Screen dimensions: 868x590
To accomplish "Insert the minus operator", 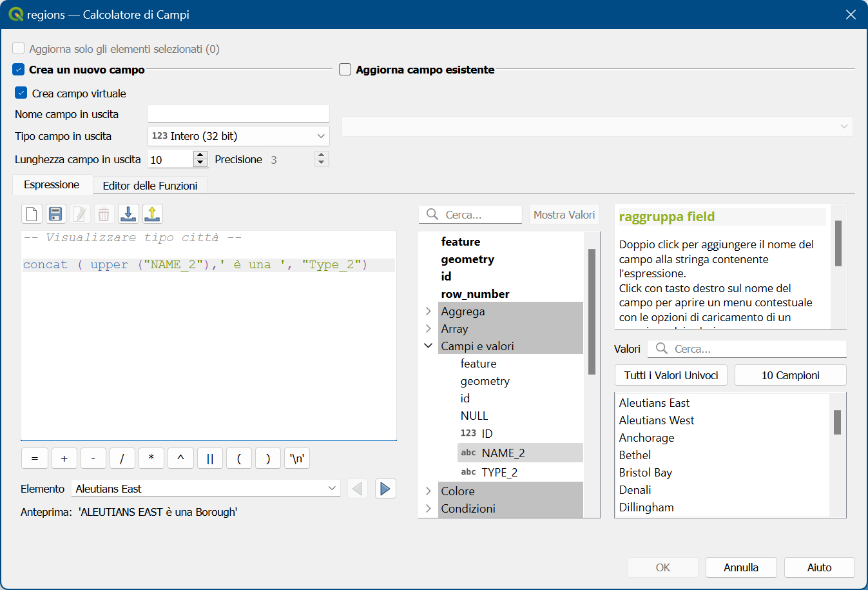I will pyautogui.click(x=93, y=458).
